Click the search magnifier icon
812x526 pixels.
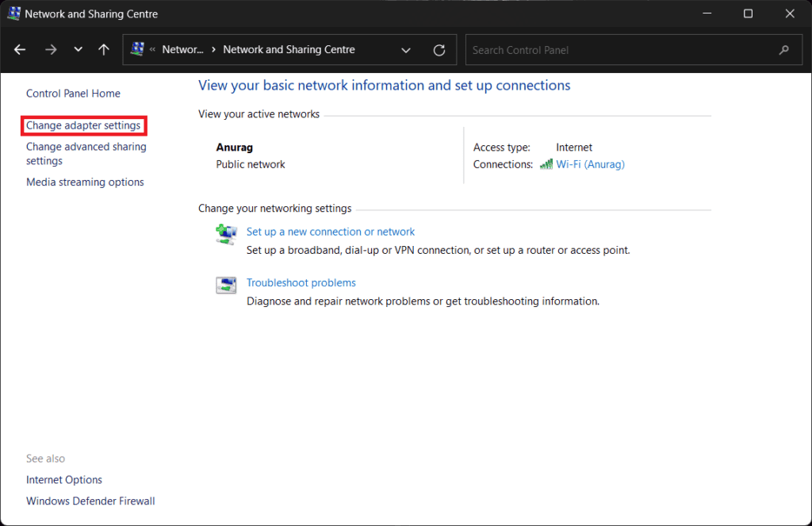tap(784, 49)
